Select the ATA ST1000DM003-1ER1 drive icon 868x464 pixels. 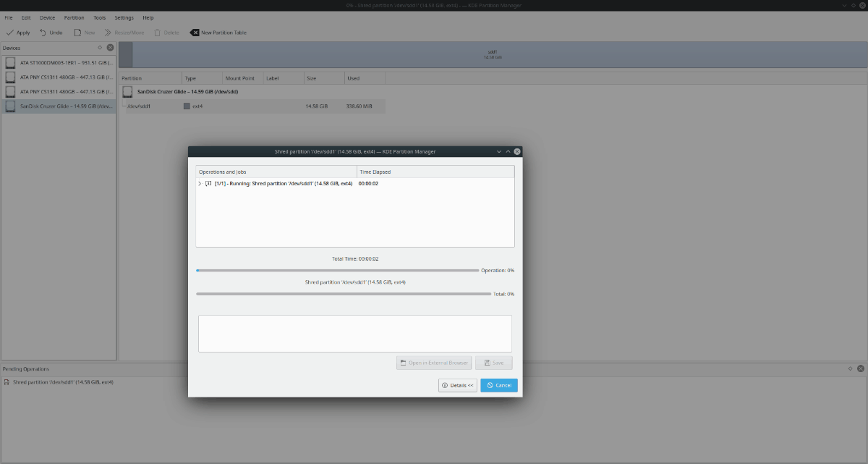point(9,62)
